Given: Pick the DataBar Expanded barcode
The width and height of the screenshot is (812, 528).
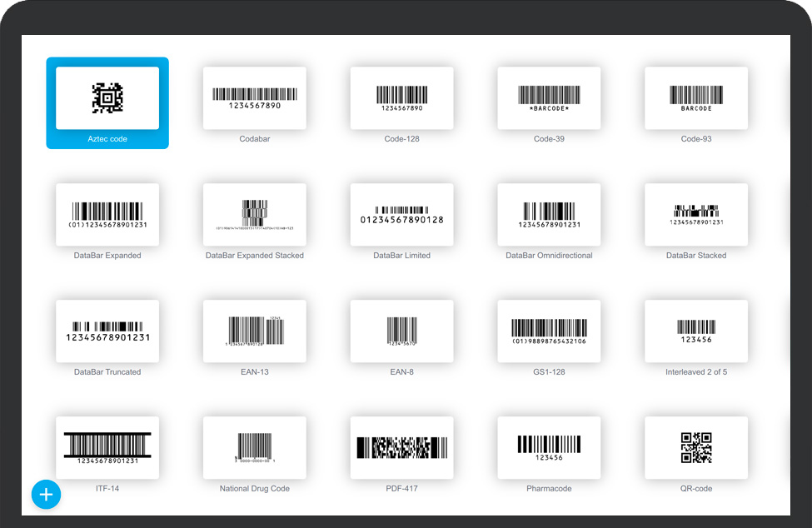Looking at the screenshot, I should tap(107, 215).
